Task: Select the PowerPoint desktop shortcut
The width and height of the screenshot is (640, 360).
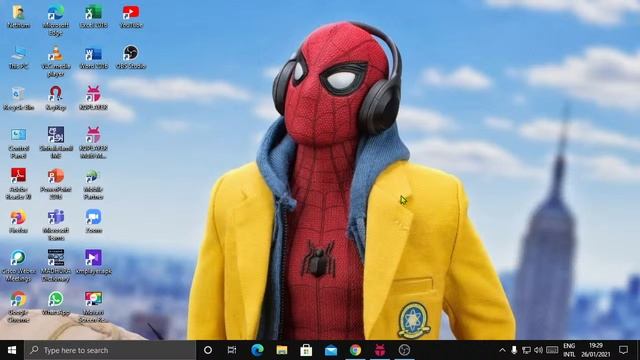Action: click(56, 184)
